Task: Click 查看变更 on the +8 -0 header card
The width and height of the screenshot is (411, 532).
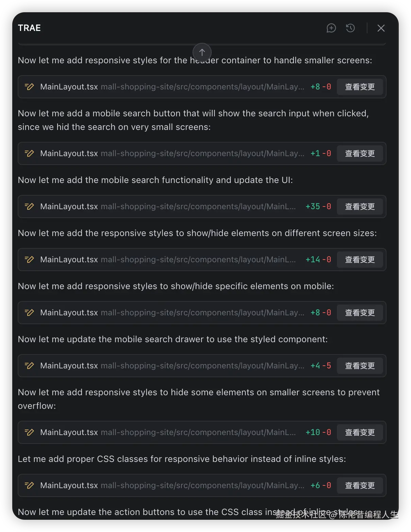Action: point(360,87)
